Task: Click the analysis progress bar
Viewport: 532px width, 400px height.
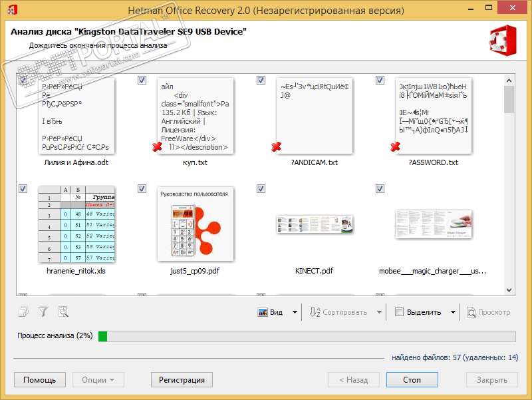Action: click(x=307, y=336)
